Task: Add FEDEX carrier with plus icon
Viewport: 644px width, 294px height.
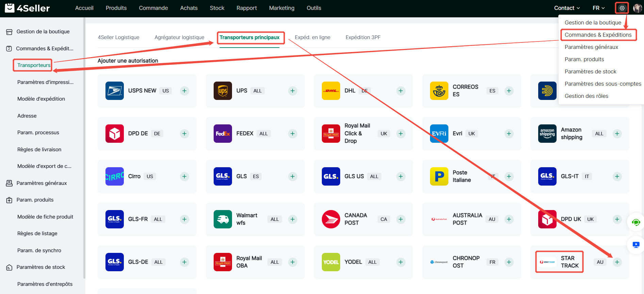Action: pos(293,134)
